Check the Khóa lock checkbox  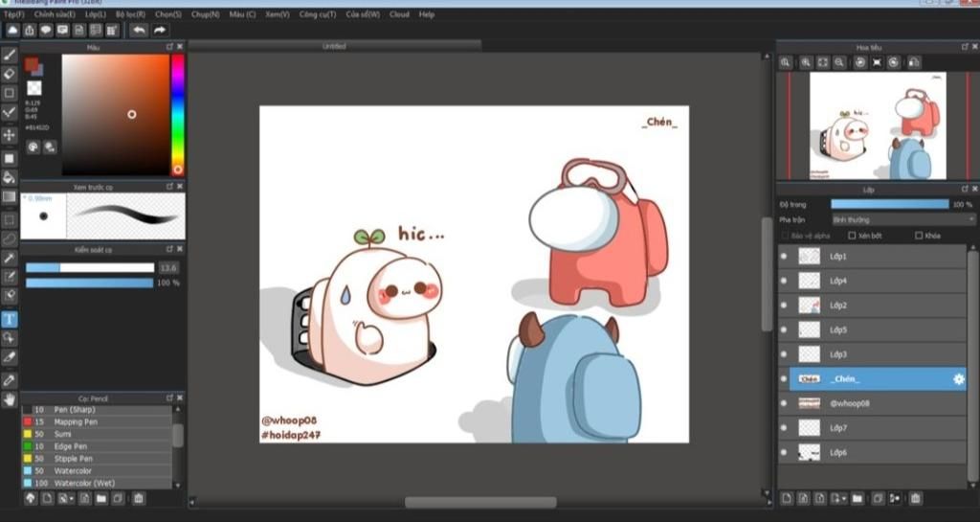pyautogui.click(x=919, y=236)
